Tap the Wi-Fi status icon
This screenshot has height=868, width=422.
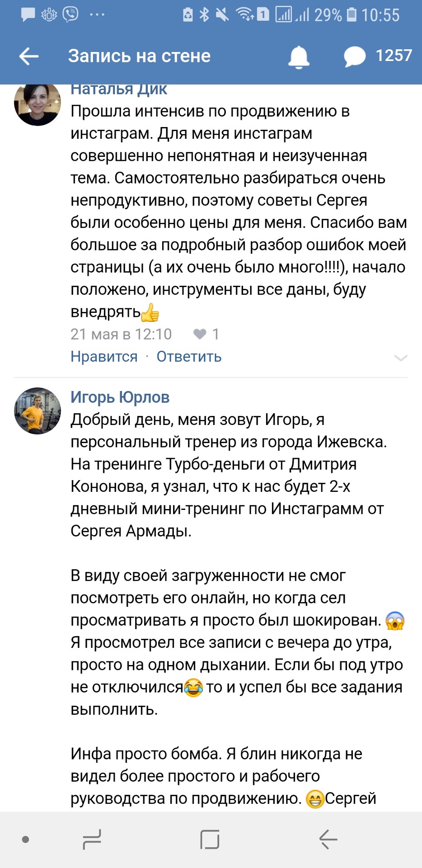[x=244, y=14]
